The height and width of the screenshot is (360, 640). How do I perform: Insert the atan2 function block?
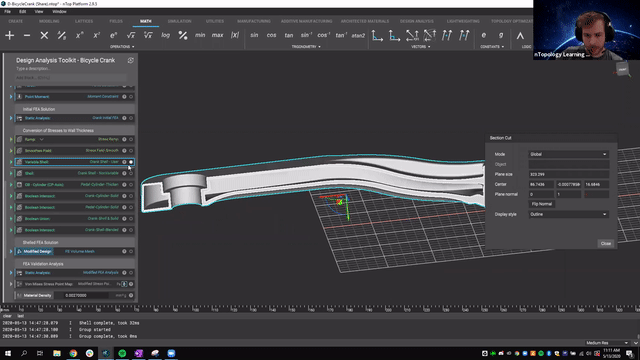pos(358,36)
